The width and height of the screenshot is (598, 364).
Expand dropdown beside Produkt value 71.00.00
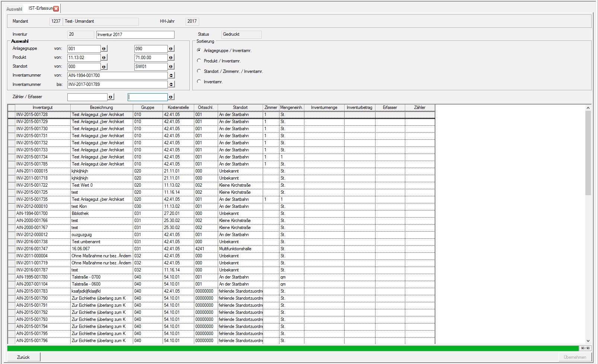point(171,58)
